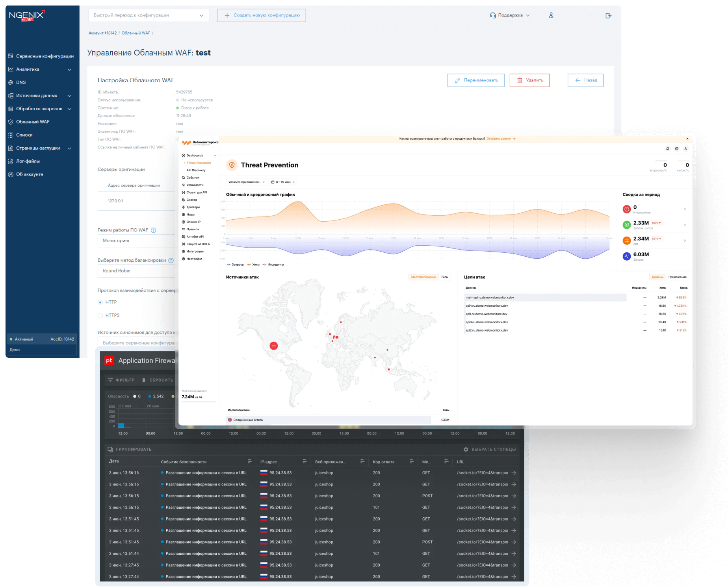Toggle the 2 542 severity filter dot

[x=150, y=396]
